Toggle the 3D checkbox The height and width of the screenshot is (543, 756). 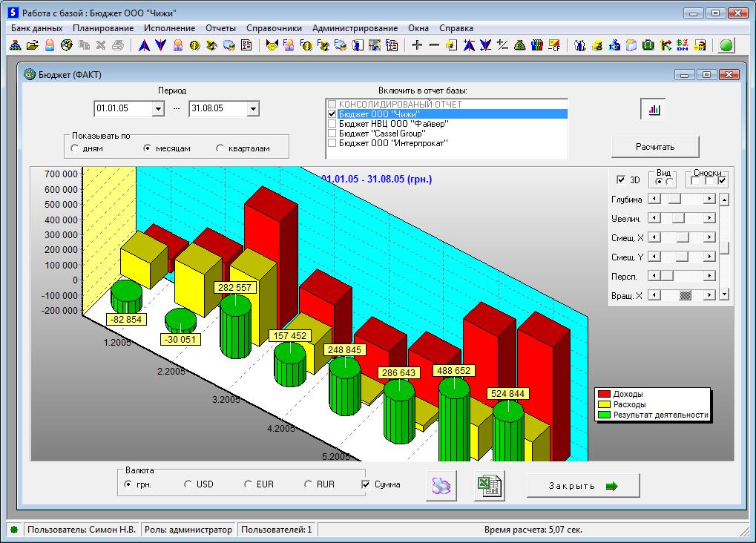(x=621, y=180)
